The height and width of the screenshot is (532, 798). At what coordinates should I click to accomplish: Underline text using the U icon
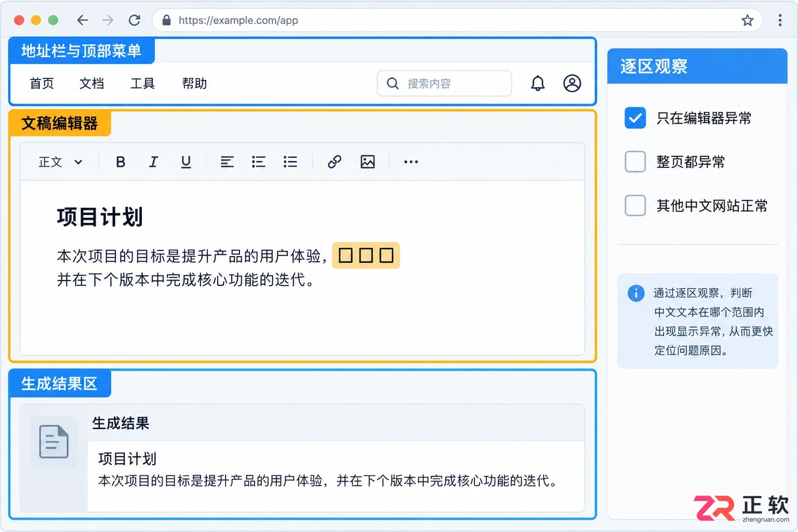(x=186, y=162)
